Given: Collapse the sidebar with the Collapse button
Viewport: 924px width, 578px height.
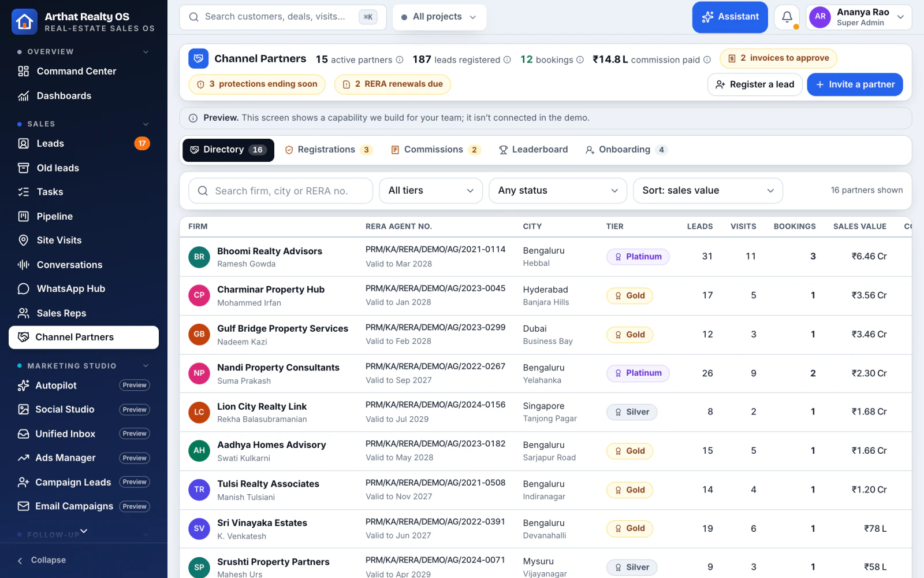Looking at the screenshot, I should pyautogui.click(x=42, y=560).
